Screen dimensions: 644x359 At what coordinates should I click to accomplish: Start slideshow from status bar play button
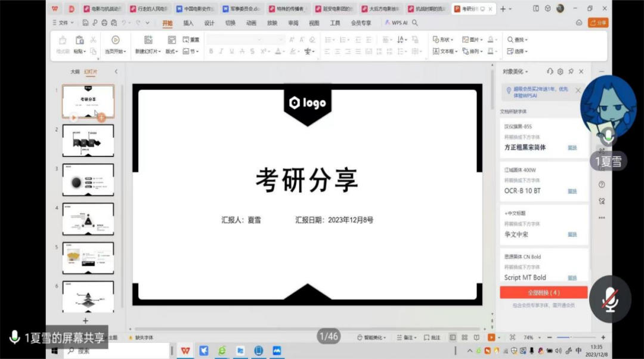491,338
